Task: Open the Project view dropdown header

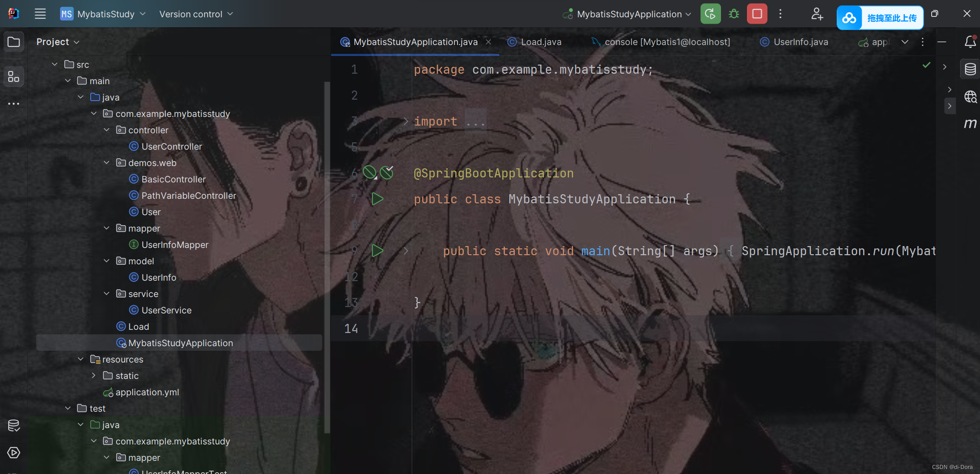Action: (58, 42)
